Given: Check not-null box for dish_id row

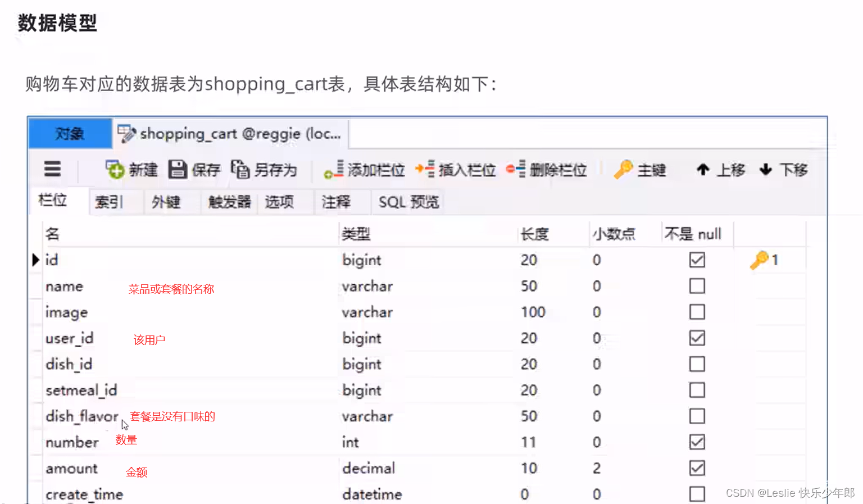Looking at the screenshot, I should pos(697,364).
